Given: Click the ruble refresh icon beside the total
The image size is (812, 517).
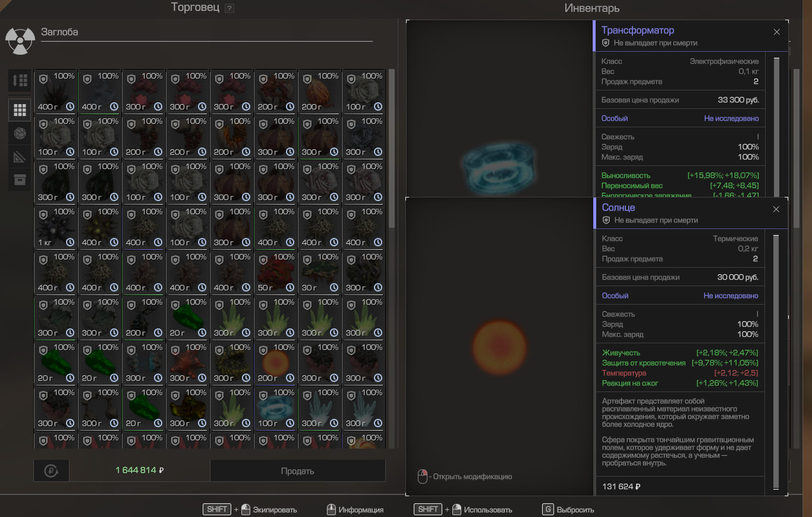Looking at the screenshot, I should click(x=51, y=471).
